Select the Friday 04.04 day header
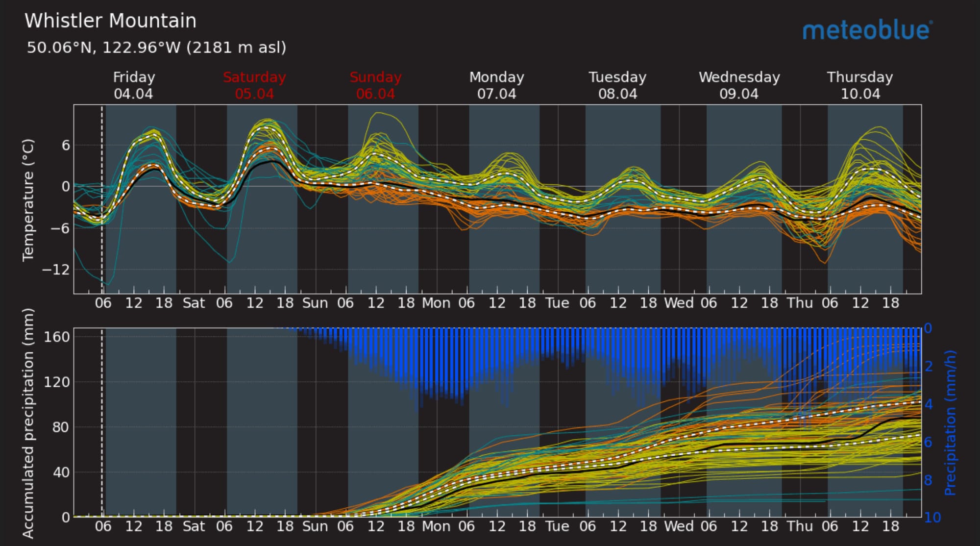Screen dimensions: 980x546 (133, 85)
